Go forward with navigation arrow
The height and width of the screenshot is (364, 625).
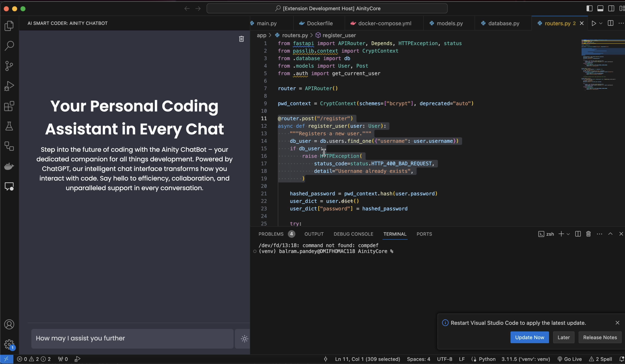click(x=198, y=9)
